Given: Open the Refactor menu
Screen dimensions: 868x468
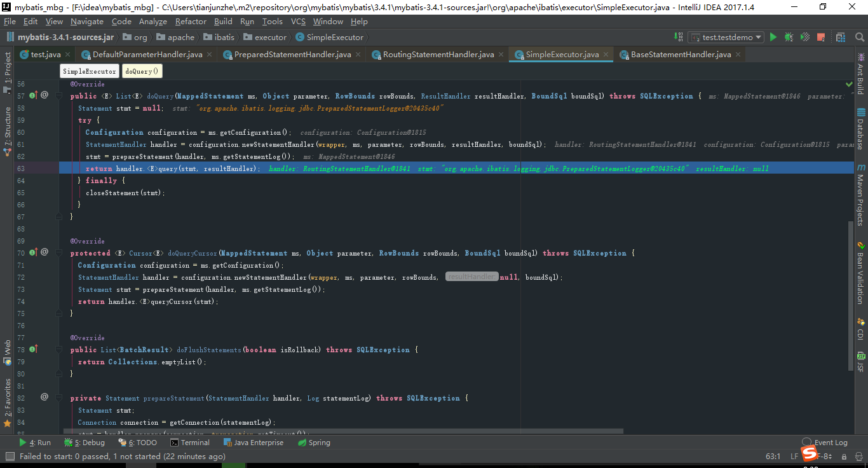Looking at the screenshot, I should click(189, 21).
